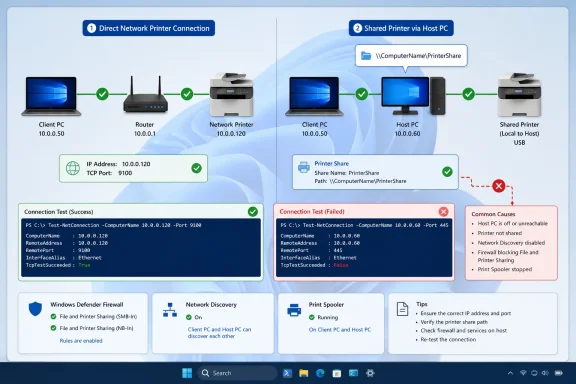
Task: Select the Shared Printer via Host PC header
Action: point(401,28)
